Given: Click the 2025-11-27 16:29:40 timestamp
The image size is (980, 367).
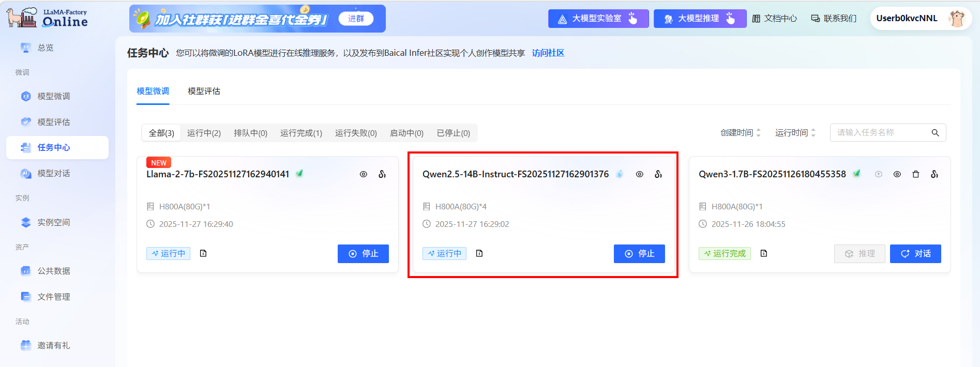Looking at the screenshot, I should tap(196, 224).
